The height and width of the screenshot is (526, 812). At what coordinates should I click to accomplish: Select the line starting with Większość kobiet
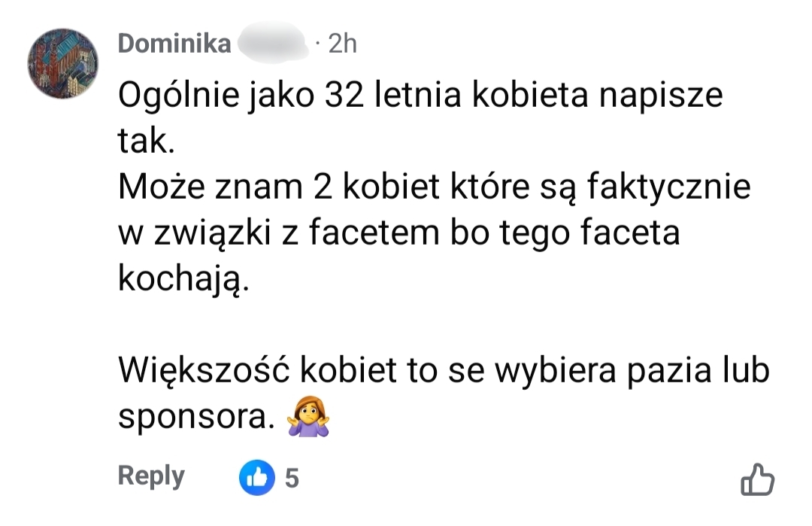coord(444,370)
